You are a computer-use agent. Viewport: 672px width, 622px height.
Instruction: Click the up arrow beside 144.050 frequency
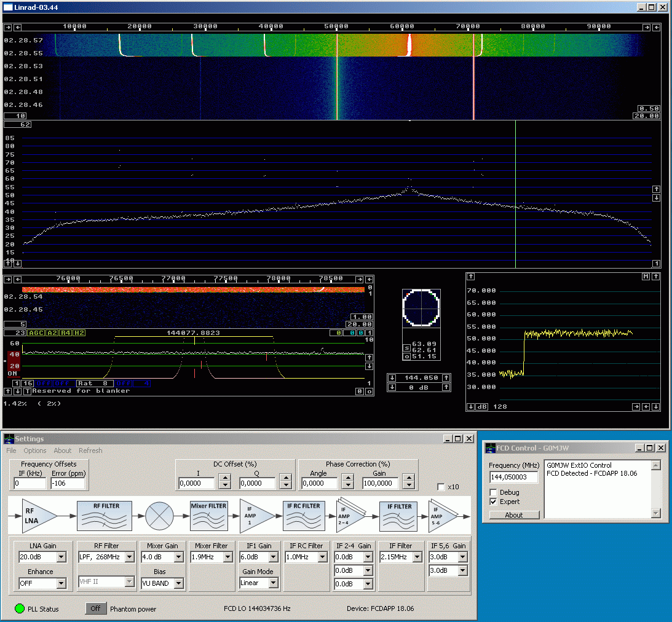(x=446, y=377)
